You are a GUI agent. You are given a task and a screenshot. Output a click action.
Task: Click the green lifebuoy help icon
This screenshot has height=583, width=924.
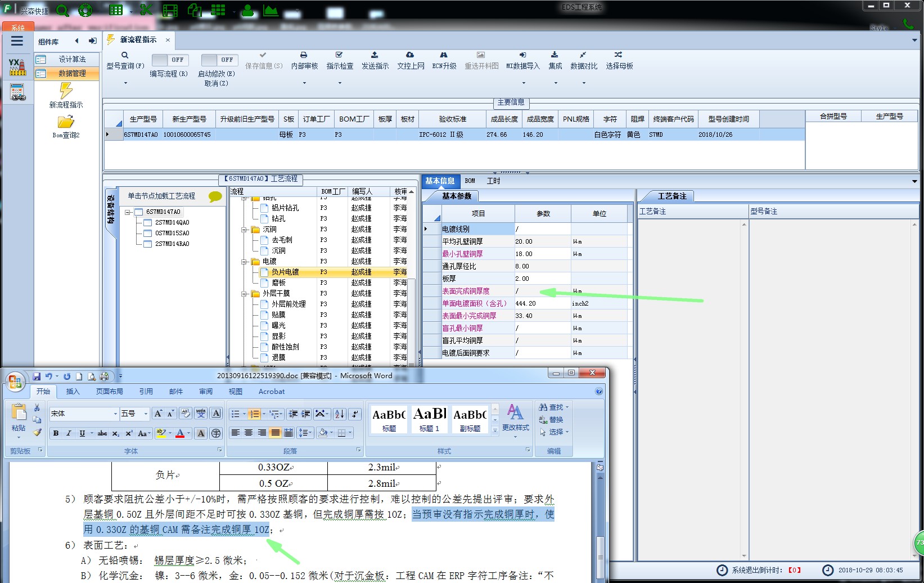point(85,11)
